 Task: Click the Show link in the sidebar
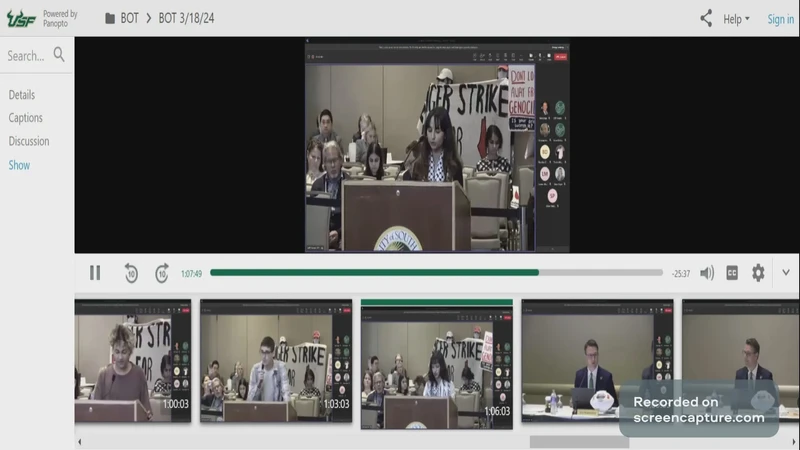[19, 165]
